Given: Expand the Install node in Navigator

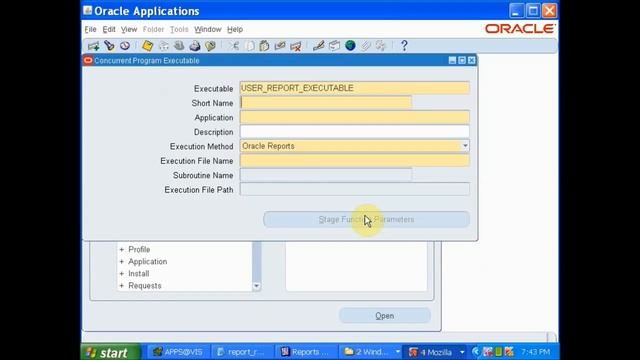Looking at the screenshot, I should click(x=122, y=273).
